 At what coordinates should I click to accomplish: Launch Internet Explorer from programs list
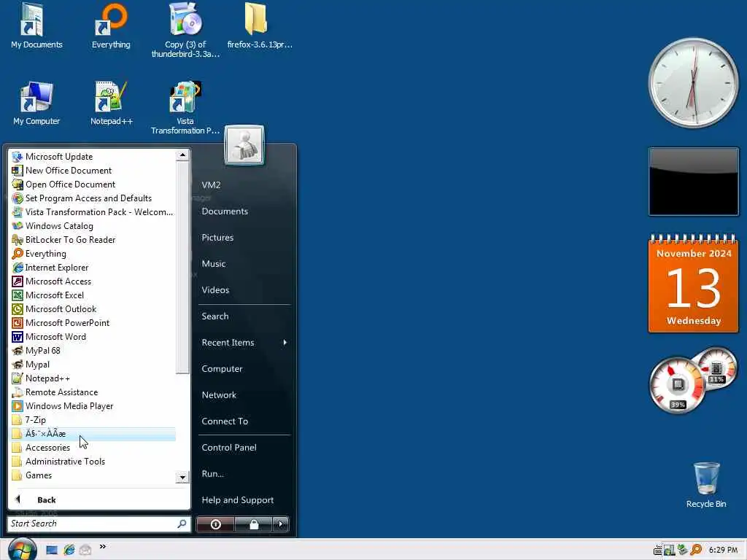pyautogui.click(x=93, y=267)
